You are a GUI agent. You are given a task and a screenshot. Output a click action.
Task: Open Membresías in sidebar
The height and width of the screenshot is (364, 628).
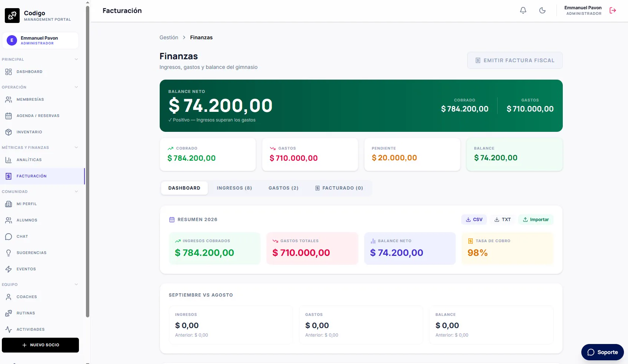point(43,100)
